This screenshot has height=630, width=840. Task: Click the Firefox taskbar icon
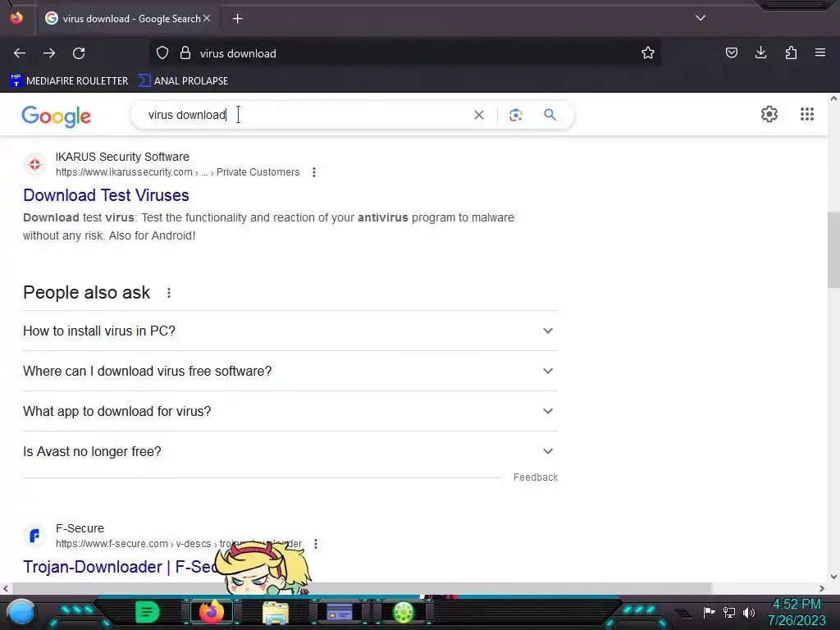coord(212,612)
